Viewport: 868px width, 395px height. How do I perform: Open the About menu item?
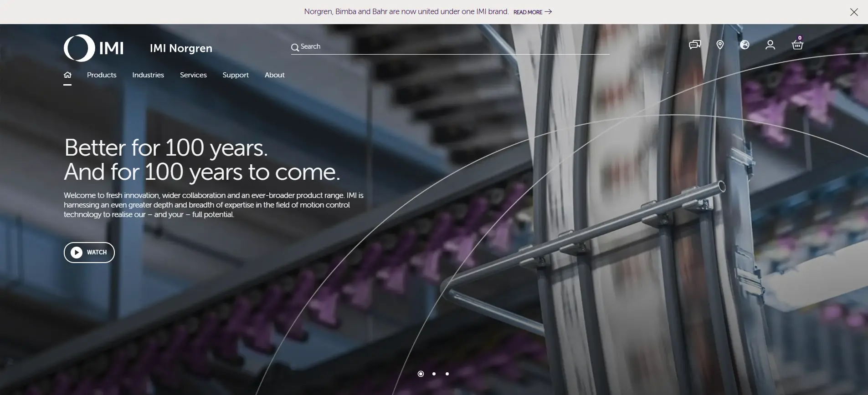tap(274, 75)
